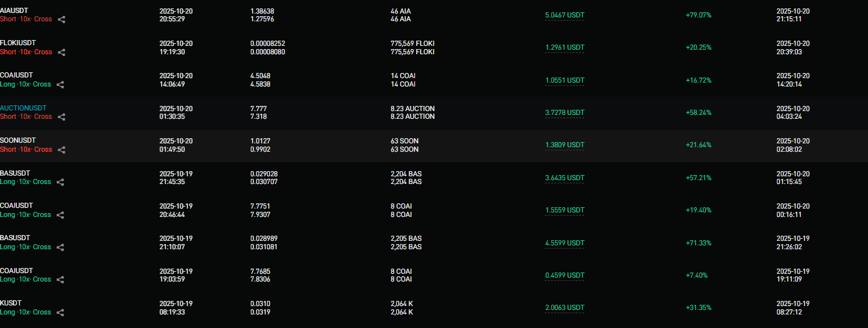Share the COAIUSDT trade opened at 19:03:59
This screenshot has height=328, width=868.
click(60, 280)
